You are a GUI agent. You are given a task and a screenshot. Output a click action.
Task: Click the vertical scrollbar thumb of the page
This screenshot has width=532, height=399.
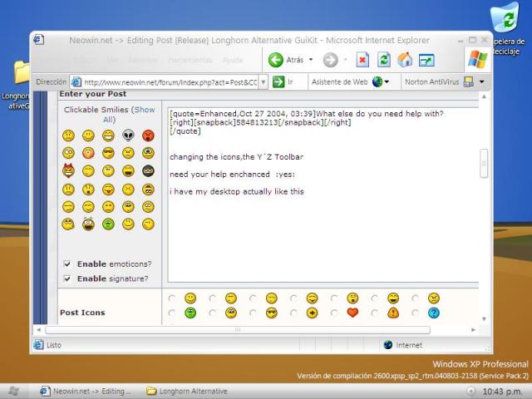(484, 163)
